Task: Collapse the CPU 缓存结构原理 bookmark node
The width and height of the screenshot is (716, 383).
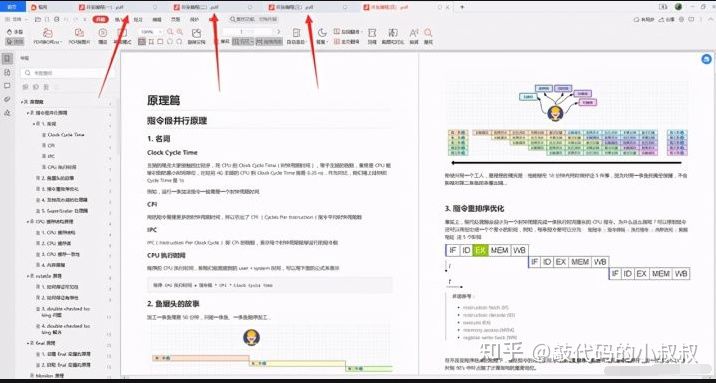Action: point(27,221)
